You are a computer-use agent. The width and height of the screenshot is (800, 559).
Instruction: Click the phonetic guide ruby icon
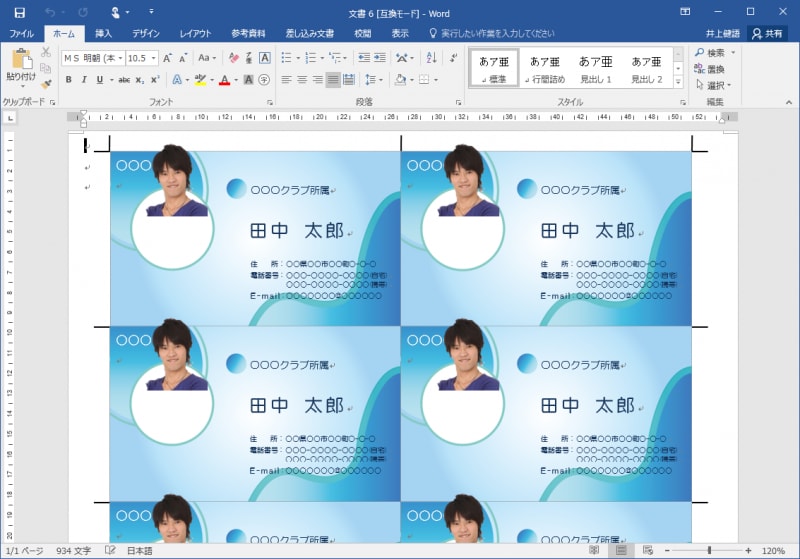pos(249,58)
